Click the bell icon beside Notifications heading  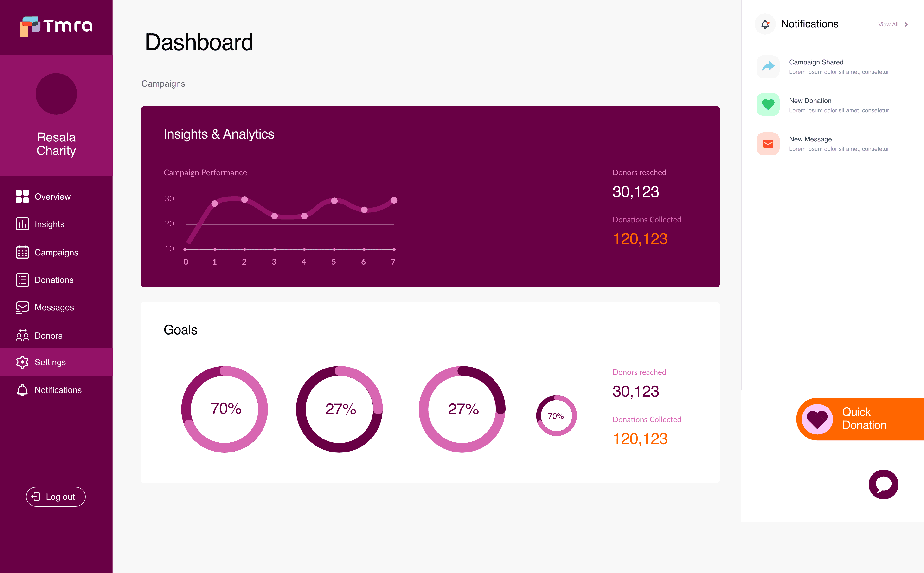[765, 24]
